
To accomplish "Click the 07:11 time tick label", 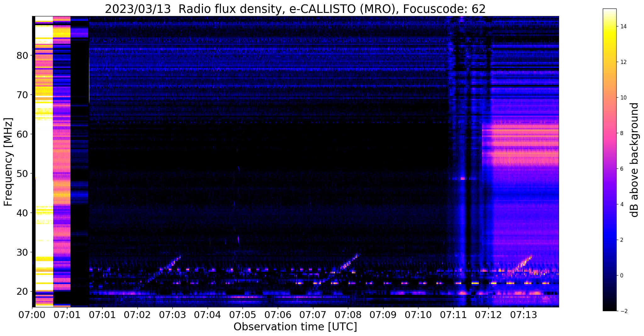I will pyautogui.click(x=453, y=315).
